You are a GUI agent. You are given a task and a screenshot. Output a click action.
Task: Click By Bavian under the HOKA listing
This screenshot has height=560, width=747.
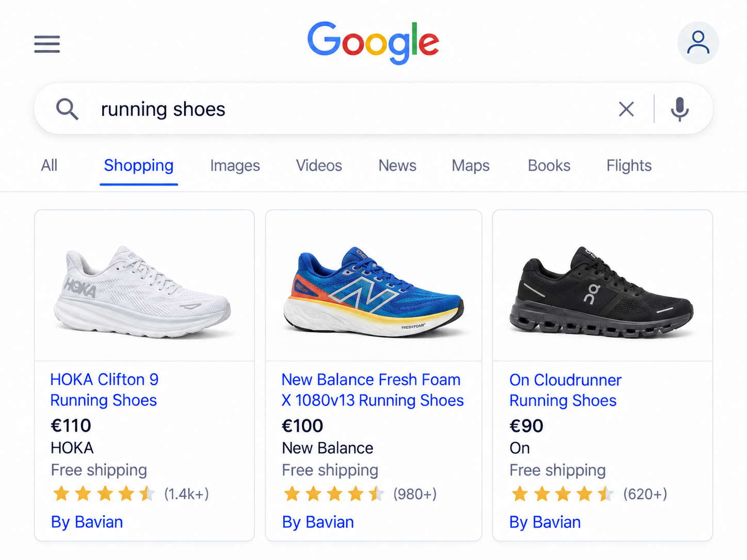pyautogui.click(x=87, y=522)
